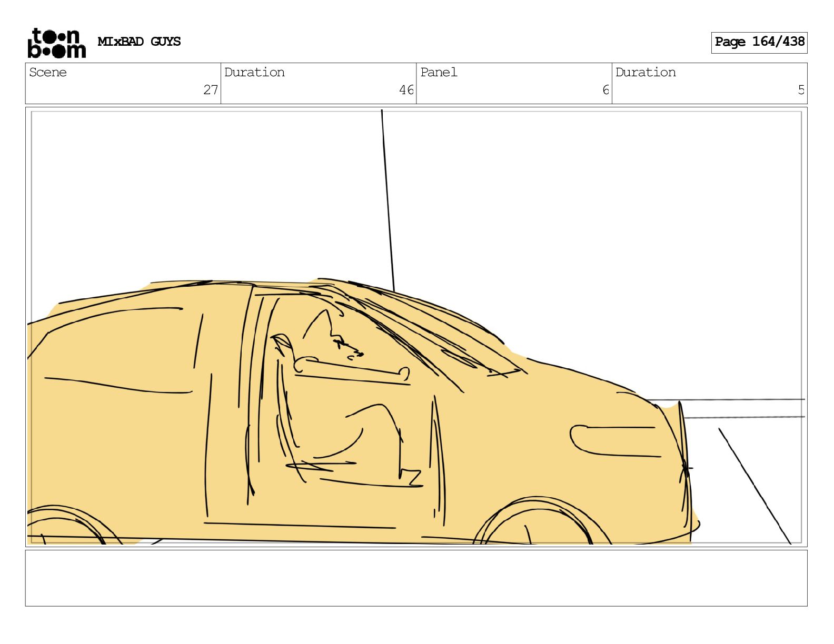Click the car storyboard panel image
Screen dimensions: 834x644
pyautogui.click(x=416, y=327)
